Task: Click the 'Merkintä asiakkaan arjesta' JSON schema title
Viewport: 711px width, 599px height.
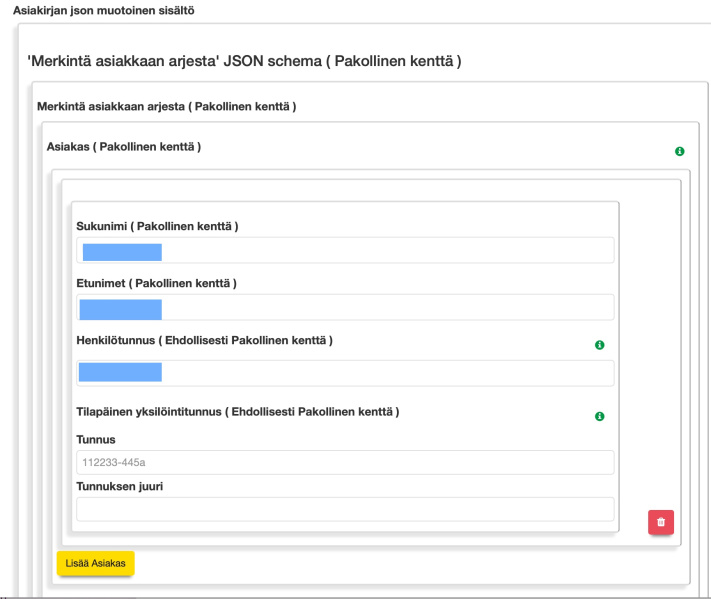Action: 244,61
